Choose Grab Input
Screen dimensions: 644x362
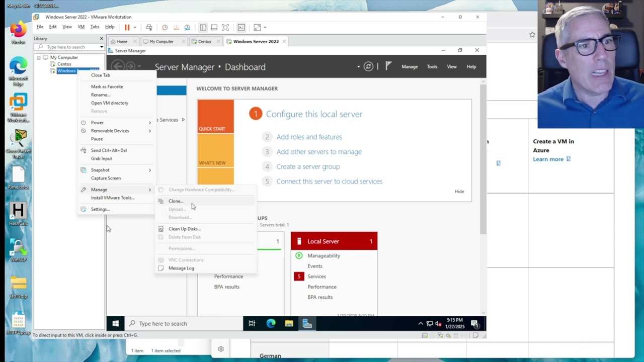[x=101, y=158]
